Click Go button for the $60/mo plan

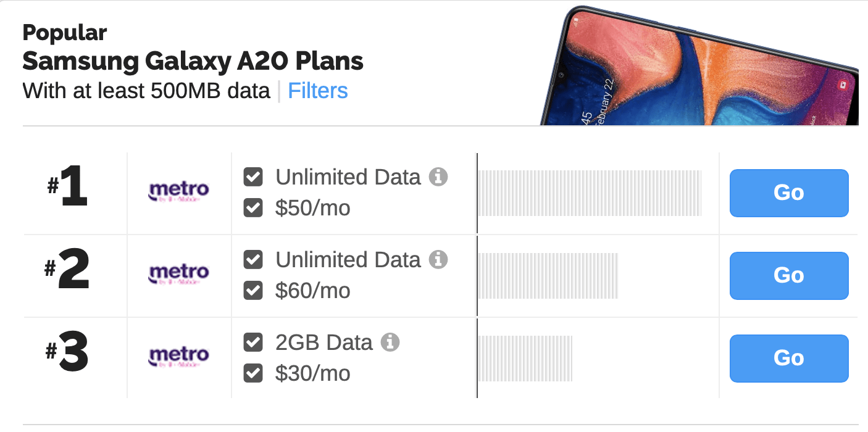(x=789, y=276)
